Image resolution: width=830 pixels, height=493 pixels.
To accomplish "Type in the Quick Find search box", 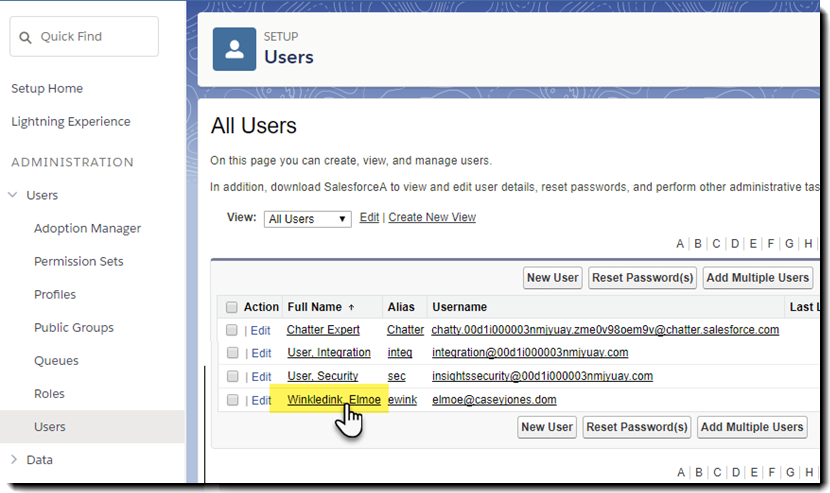I will [x=95, y=37].
